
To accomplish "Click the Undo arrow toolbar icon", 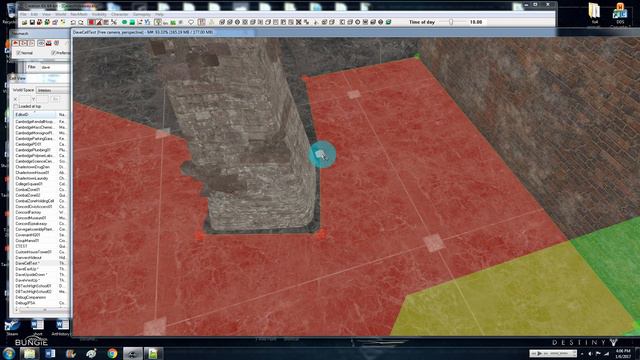I will 73,22.
